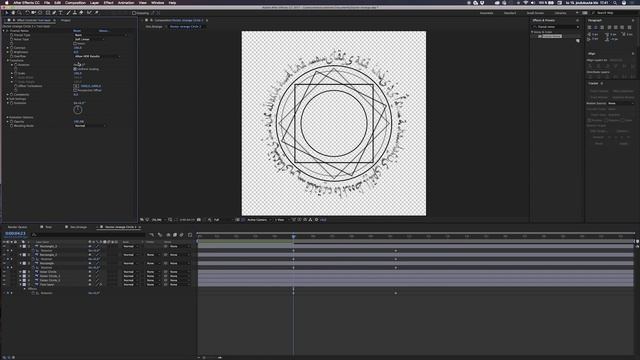Open the File menu
Image resolution: width=640 pixels, height=360 pixels.
47,2
